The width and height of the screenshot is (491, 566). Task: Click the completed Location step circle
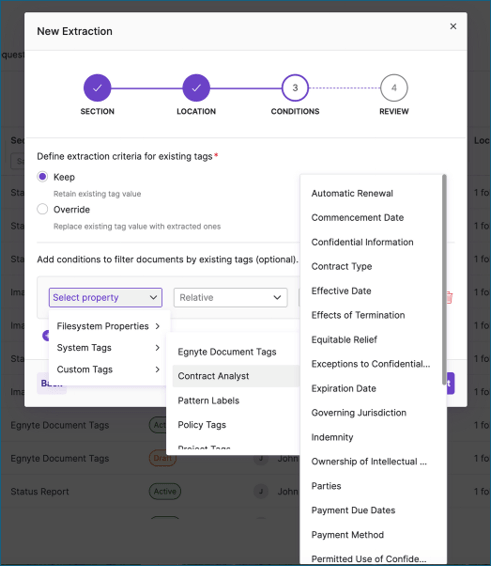click(196, 88)
